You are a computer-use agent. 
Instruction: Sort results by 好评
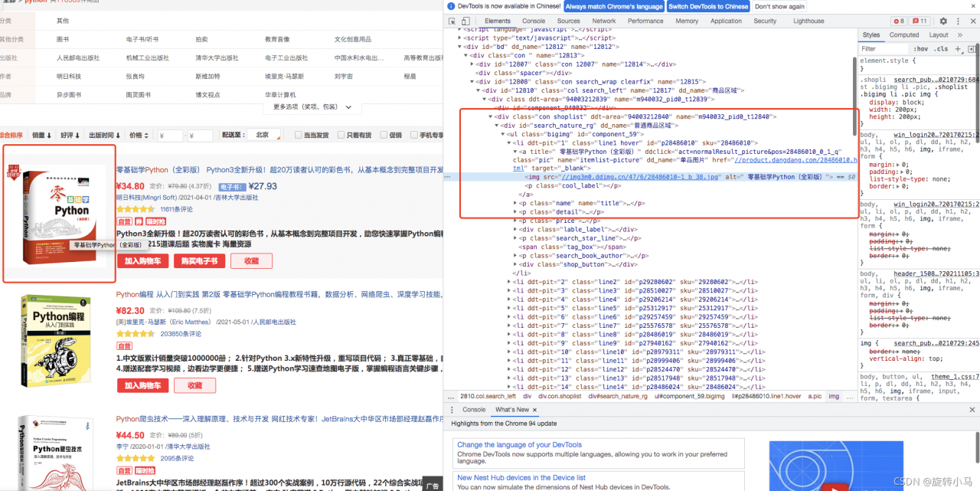coord(69,135)
